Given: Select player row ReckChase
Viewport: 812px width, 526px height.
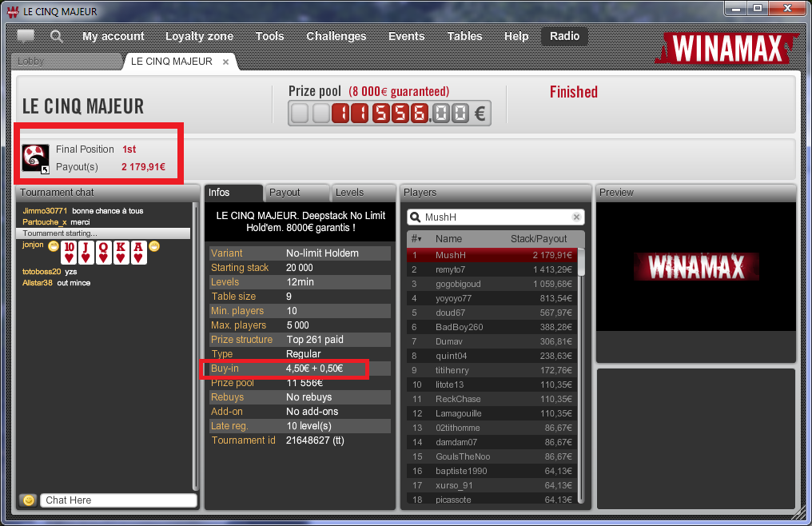Looking at the screenshot, I should click(x=492, y=399).
